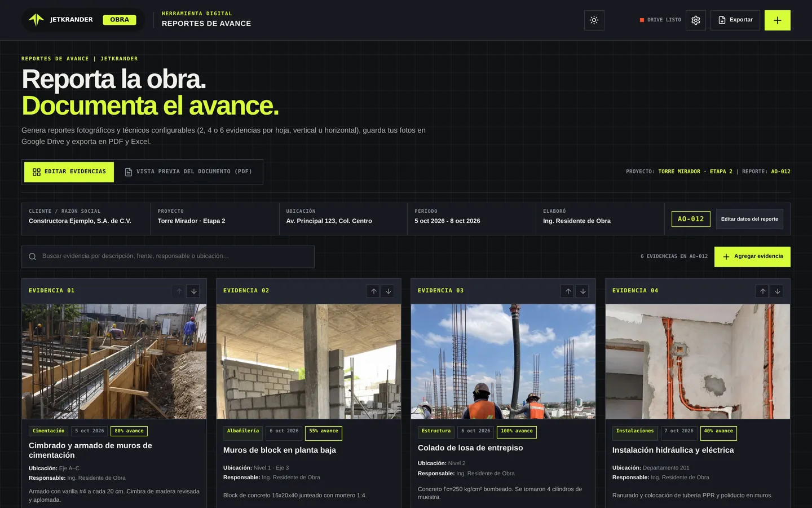Click the Cimentación tag
This screenshot has width=812, height=508.
(48, 431)
